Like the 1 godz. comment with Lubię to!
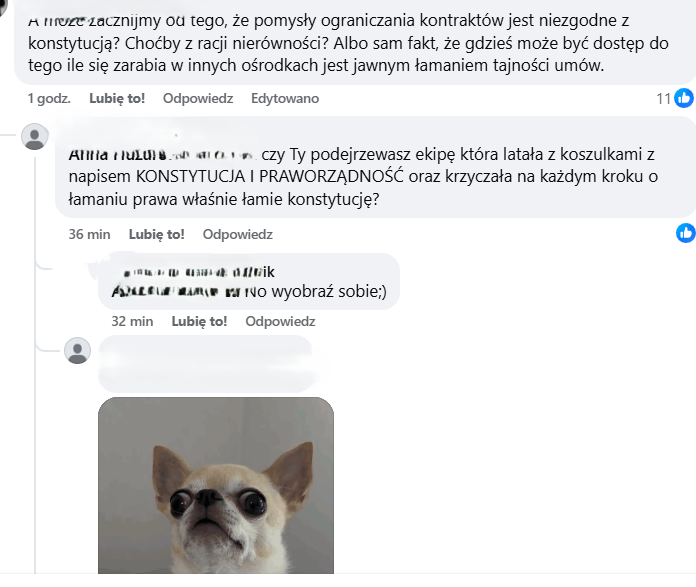This screenshot has height=587, width=696. point(117,98)
